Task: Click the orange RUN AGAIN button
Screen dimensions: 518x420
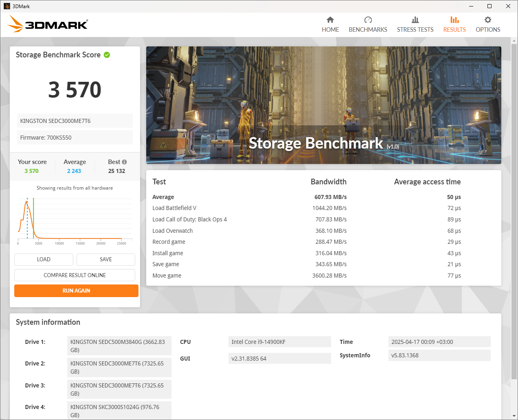Action: [x=76, y=291]
